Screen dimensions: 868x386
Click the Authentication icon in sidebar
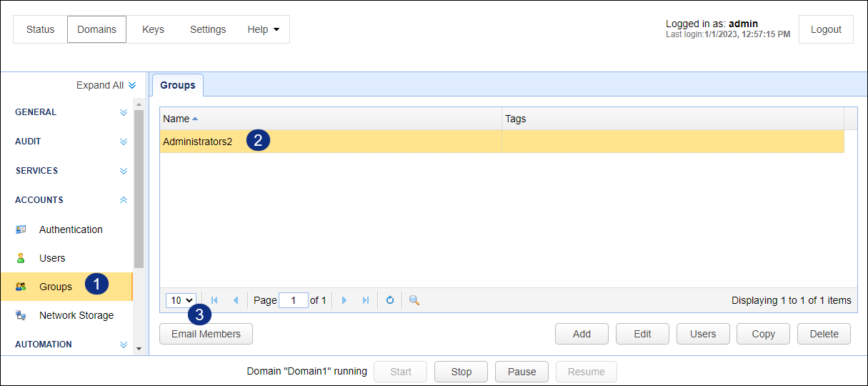click(x=21, y=229)
